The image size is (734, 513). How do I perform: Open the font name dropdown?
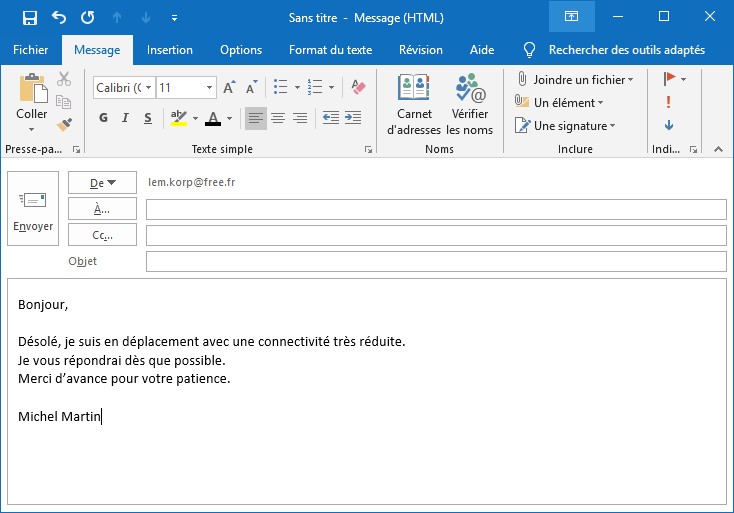pos(148,88)
